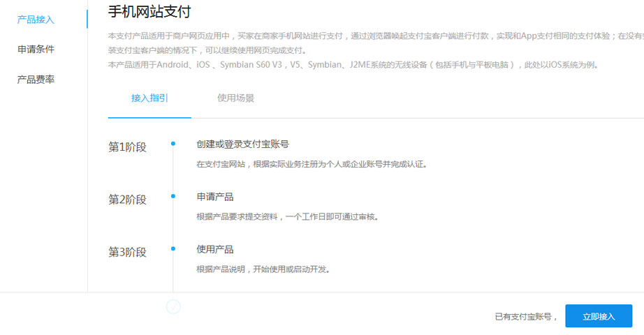
Task: Select 产品接入 in the left sidebar
Action: (36, 20)
